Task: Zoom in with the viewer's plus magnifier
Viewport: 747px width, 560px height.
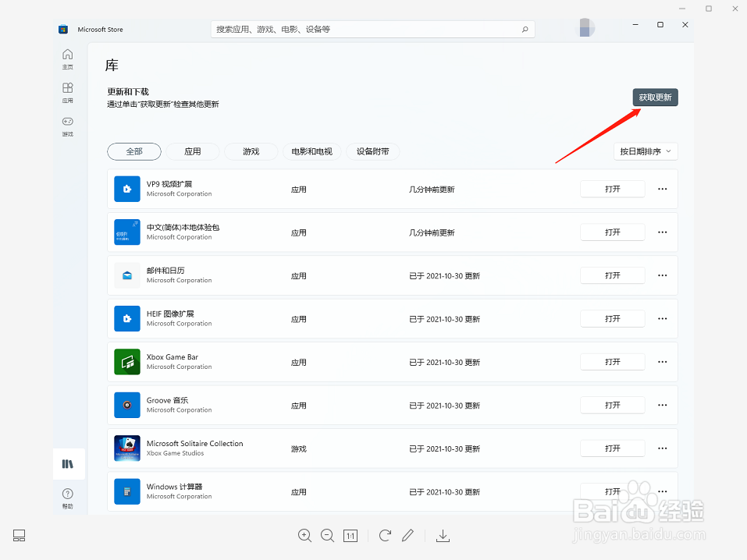Action: (305, 536)
